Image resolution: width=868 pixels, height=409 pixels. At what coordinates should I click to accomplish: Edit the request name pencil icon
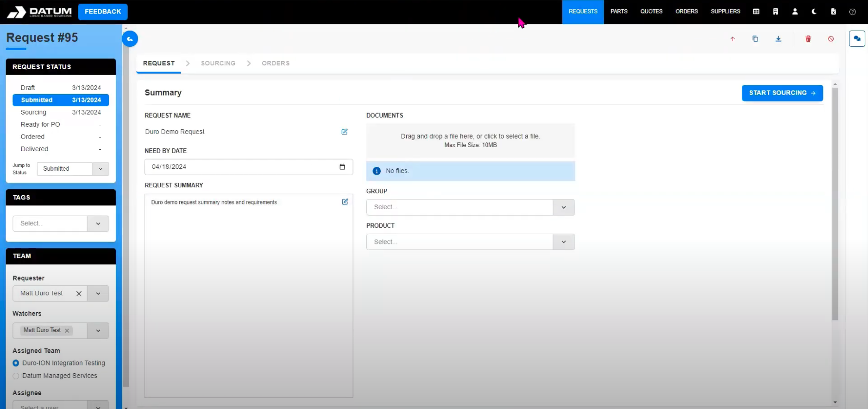[345, 132]
